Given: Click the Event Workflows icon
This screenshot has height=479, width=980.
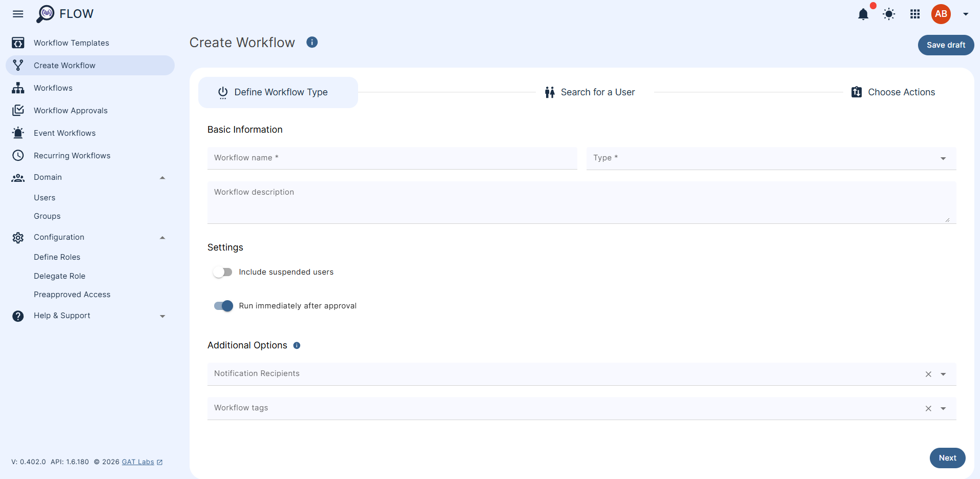Looking at the screenshot, I should [x=18, y=133].
